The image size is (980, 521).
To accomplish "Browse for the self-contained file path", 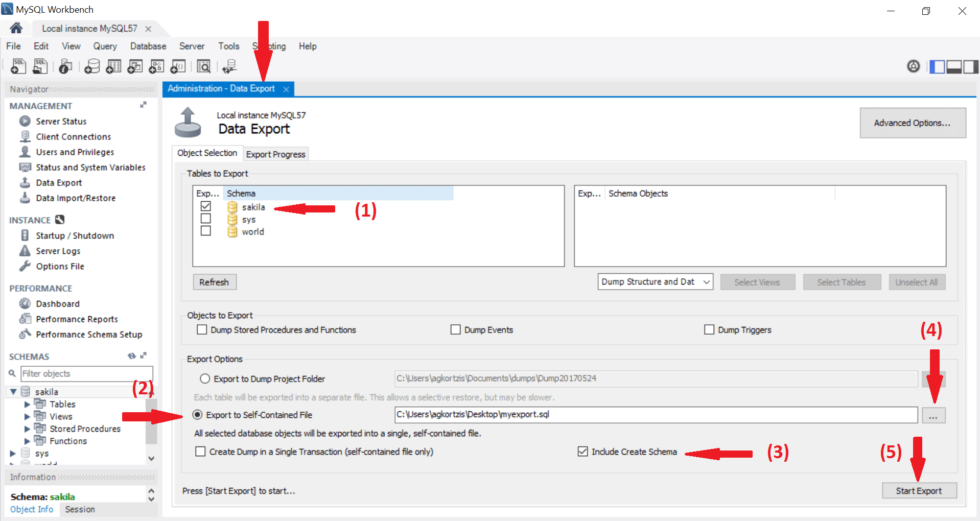I will coord(934,415).
